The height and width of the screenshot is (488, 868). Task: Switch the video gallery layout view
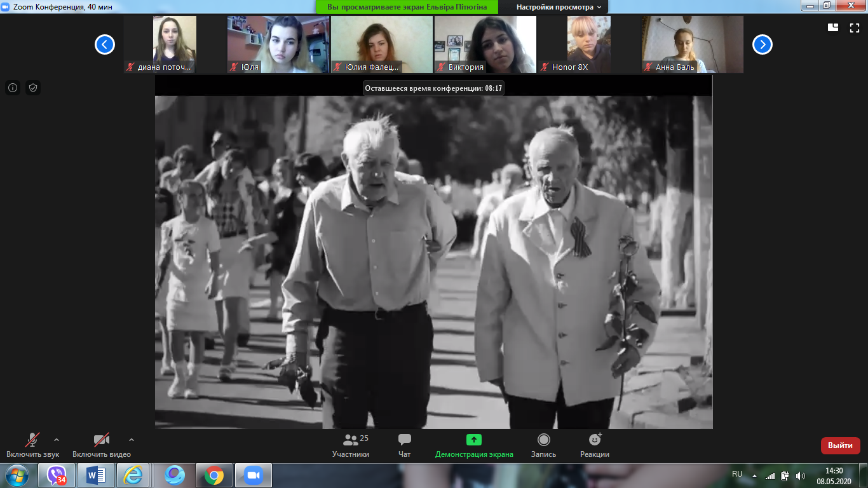[833, 27]
